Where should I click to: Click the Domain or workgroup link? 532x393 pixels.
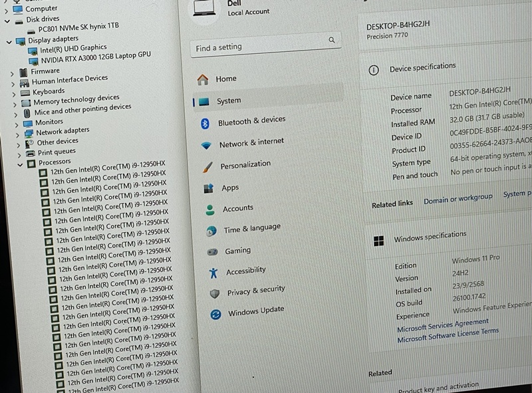[x=458, y=198]
